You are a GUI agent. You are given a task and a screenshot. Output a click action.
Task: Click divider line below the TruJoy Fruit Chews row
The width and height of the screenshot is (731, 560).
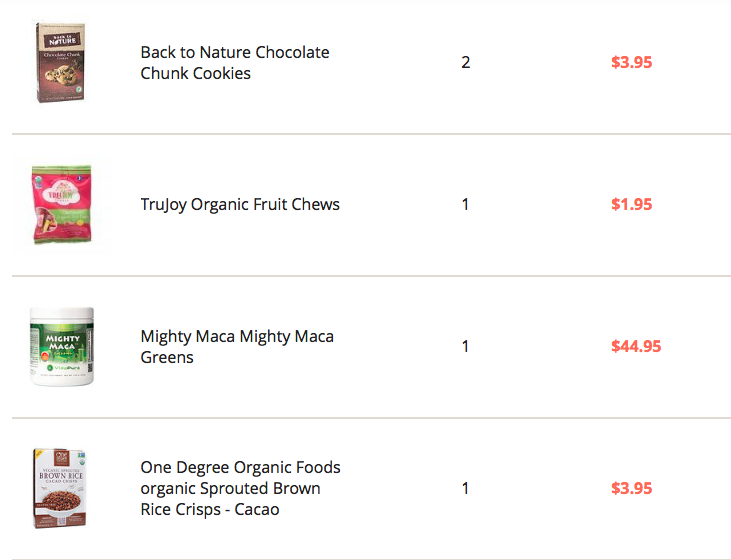click(372, 276)
